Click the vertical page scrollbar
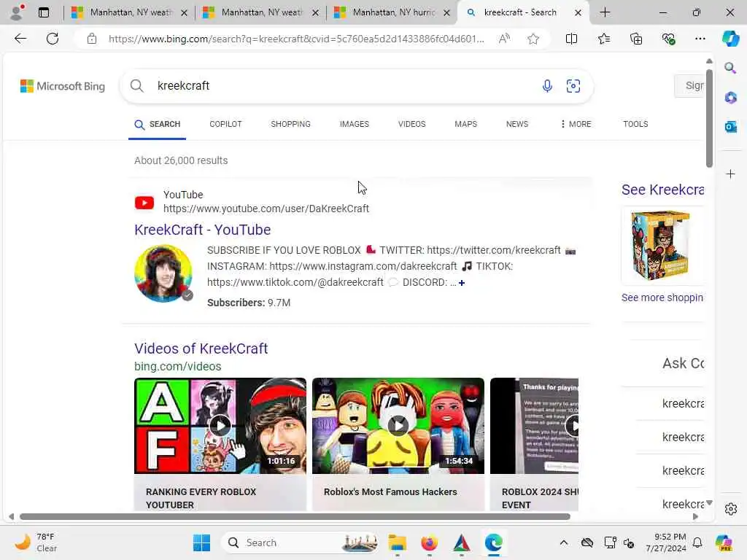Screen dimensions: 747x560 (x=709, y=119)
